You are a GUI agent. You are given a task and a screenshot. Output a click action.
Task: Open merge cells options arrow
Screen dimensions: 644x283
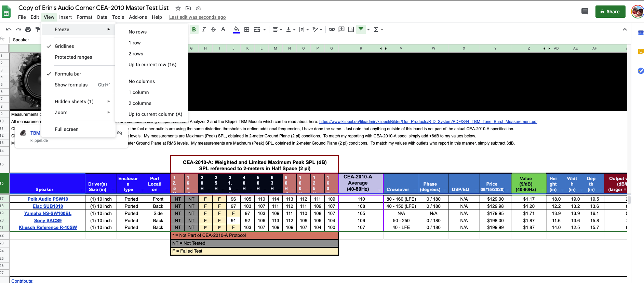pos(265,30)
